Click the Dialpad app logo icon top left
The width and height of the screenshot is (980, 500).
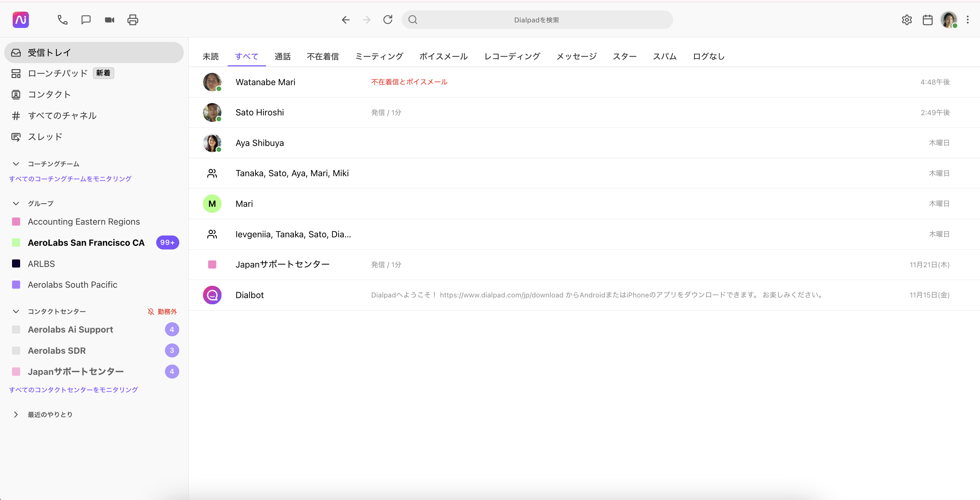pos(20,20)
